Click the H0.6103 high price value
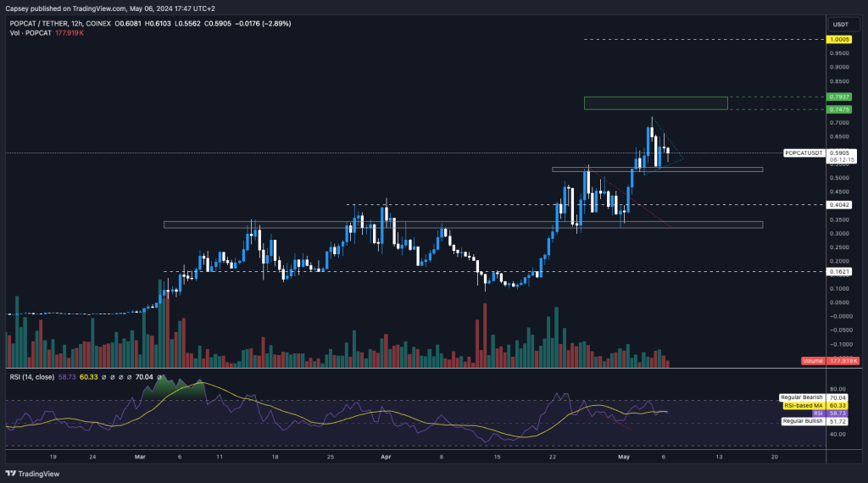 [x=158, y=24]
